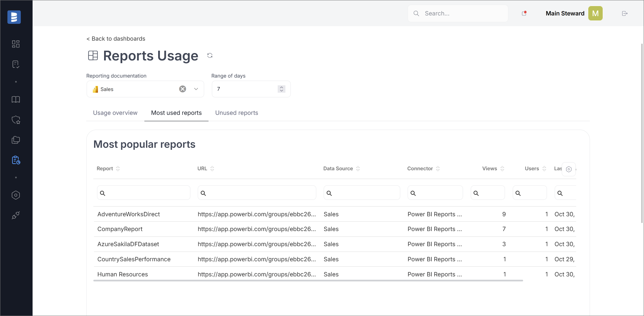
Task: Open the table column settings gear icon
Action: [x=569, y=169]
